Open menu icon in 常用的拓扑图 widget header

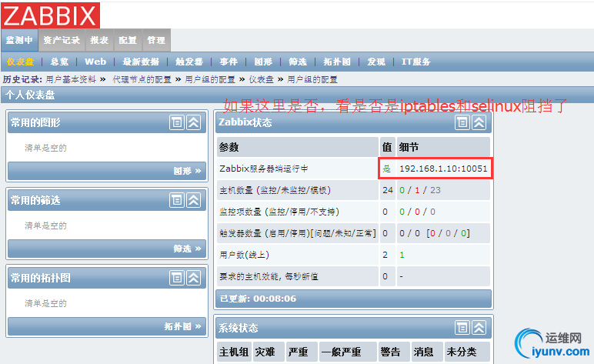[176, 278]
